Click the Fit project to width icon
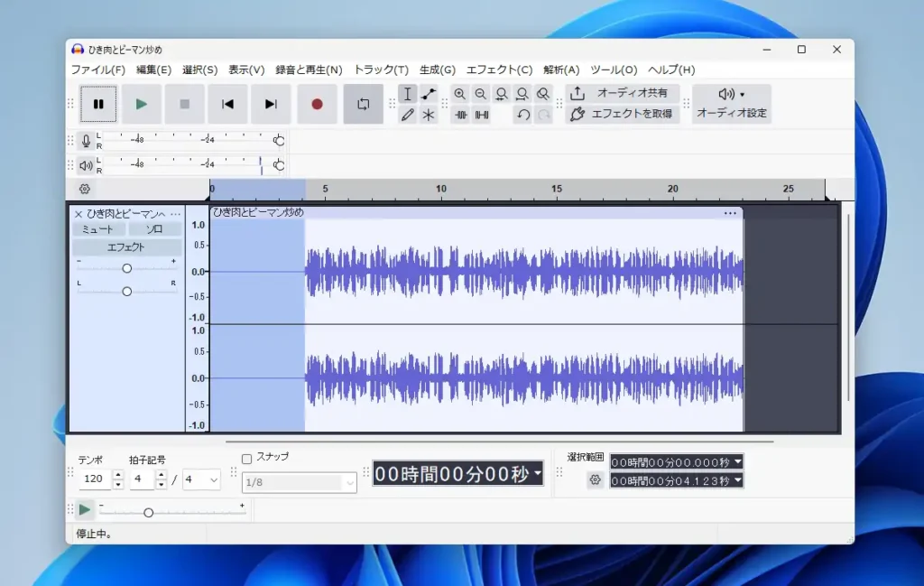The height and width of the screenshot is (586, 924). coord(522,93)
